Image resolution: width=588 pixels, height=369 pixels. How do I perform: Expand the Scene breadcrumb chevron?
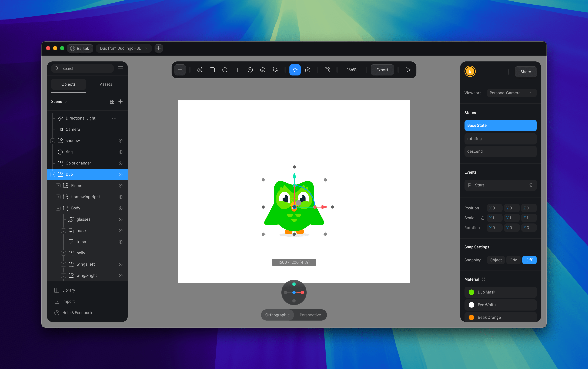point(66,102)
